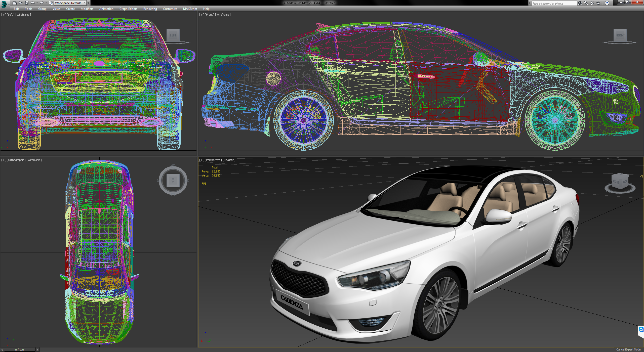Image resolution: width=644 pixels, height=352 pixels.
Task: Click the Subscription Center key icon
Action: [x=586, y=3]
